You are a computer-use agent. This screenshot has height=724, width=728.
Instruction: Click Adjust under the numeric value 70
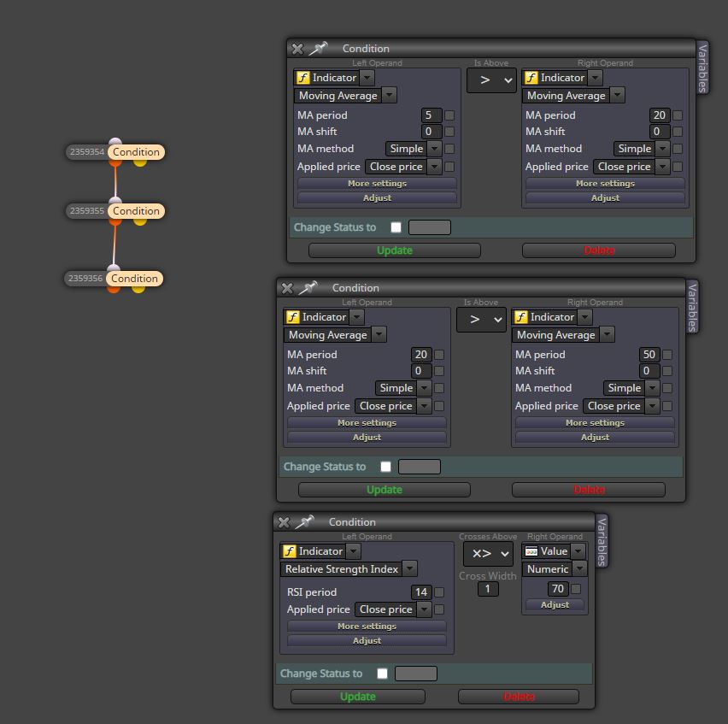555,604
